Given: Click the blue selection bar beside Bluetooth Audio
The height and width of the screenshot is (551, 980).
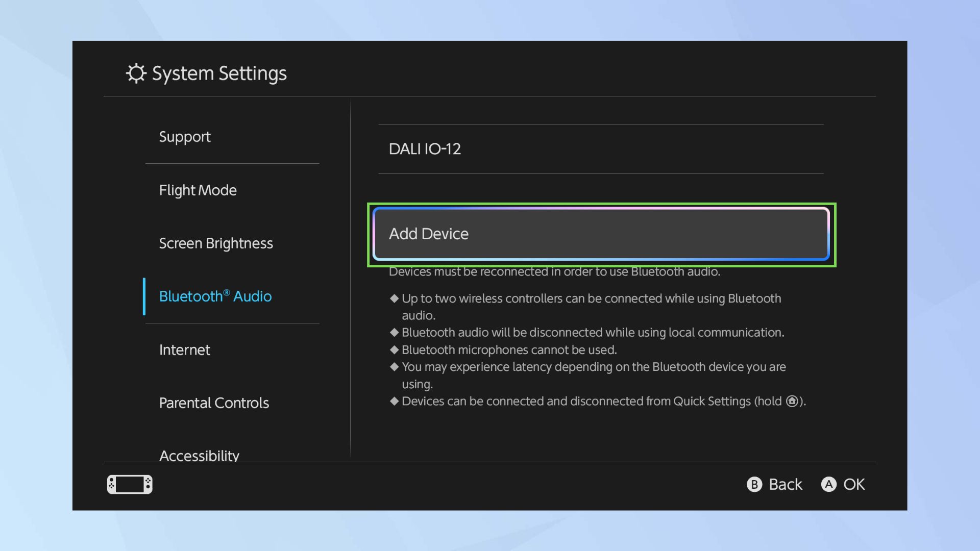Looking at the screenshot, I should coord(144,296).
